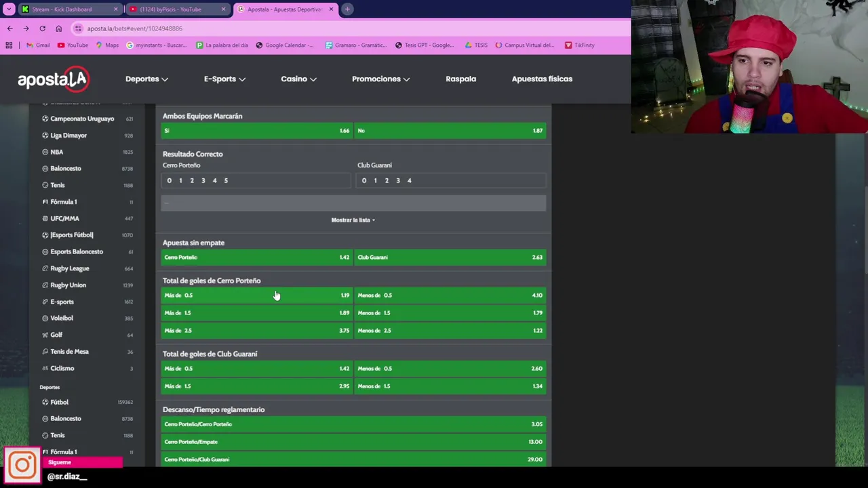Click the site info icon in address bar
This screenshot has height=488, width=868.
[x=79, y=28]
